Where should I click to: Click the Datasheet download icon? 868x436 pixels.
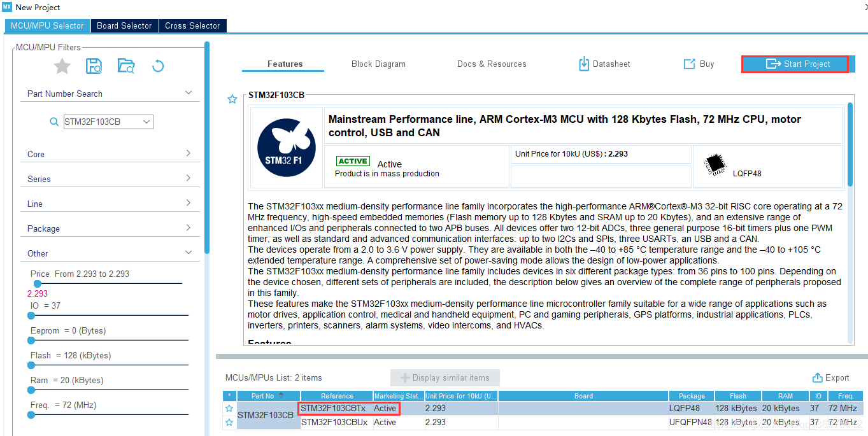(583, 64)
